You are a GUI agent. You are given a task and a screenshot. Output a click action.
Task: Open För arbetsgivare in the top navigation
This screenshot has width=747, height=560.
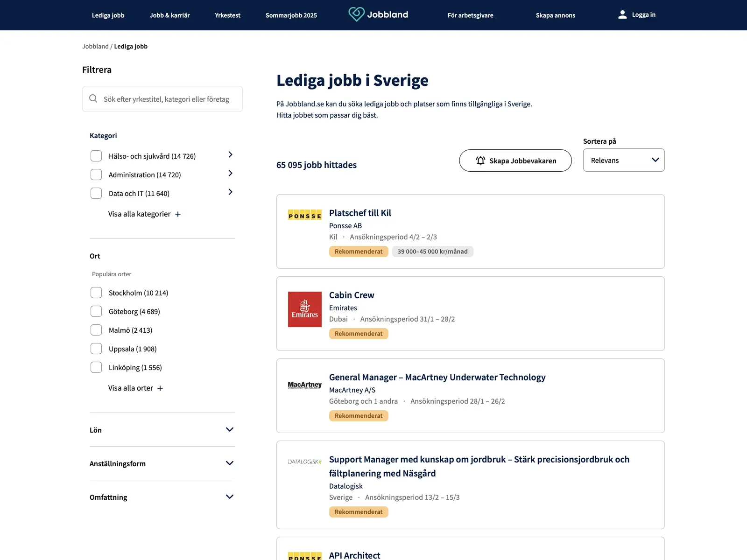(x=470, y=15)
